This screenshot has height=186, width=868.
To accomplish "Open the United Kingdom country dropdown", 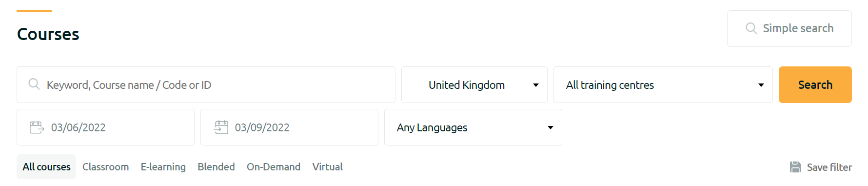I will (x=474, y=85).
